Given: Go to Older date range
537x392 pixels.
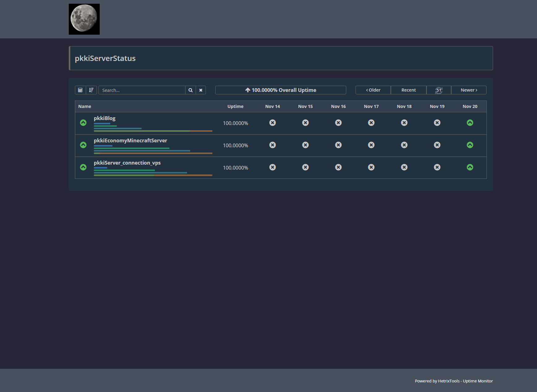Looking at the screenshot, I should pyautogui.click(x=373, y=90).
